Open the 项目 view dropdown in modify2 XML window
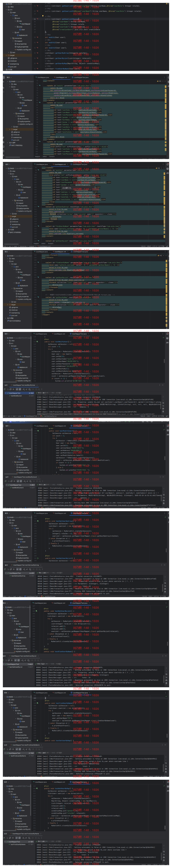Viewport: 172px width, 868px height. (9, 77)
